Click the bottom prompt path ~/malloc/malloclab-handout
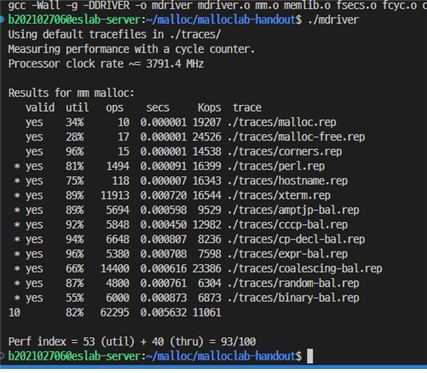This screenshot has height=373, width=427. click(x=221, y=357)
